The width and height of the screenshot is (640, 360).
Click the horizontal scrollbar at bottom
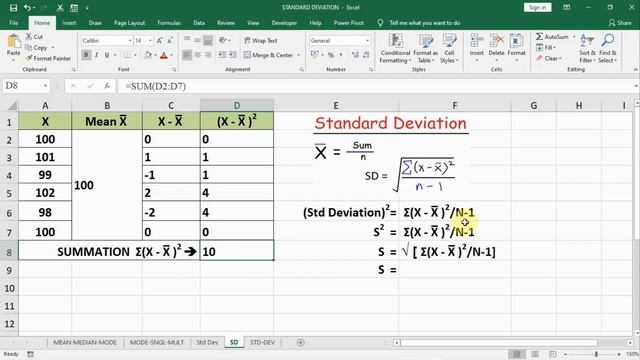coord(498,342)
